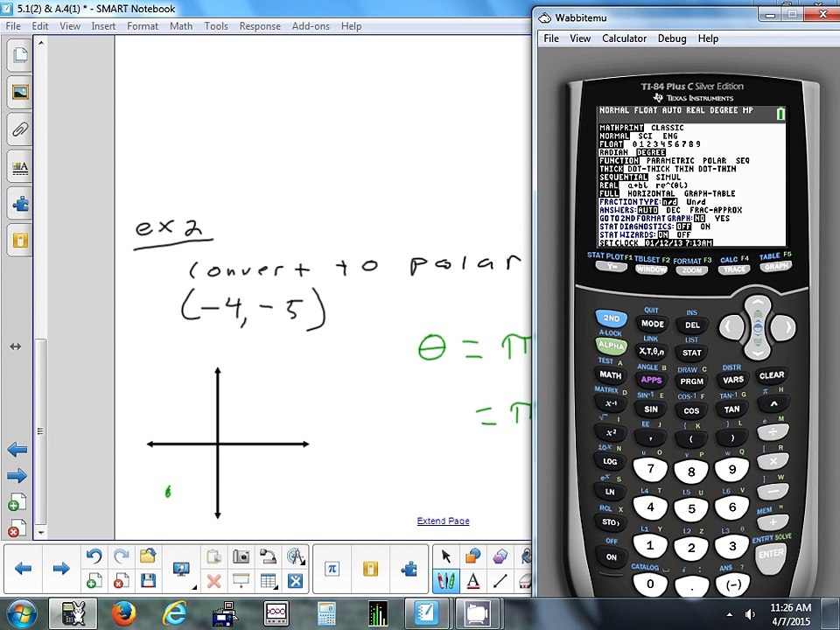840x630 pixels.
Task: Open the Add-ons puzzle piece tab
Action: [x=20, y=204]
